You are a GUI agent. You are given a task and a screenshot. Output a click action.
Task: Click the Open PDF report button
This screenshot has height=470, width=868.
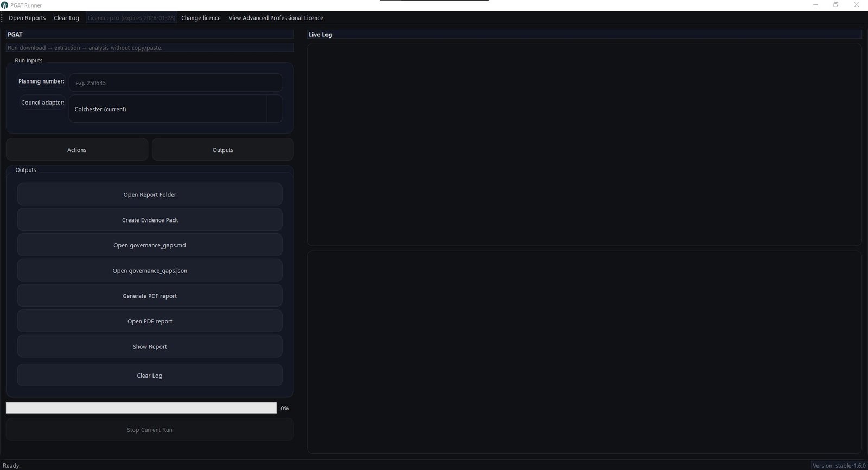click(150, 321)
